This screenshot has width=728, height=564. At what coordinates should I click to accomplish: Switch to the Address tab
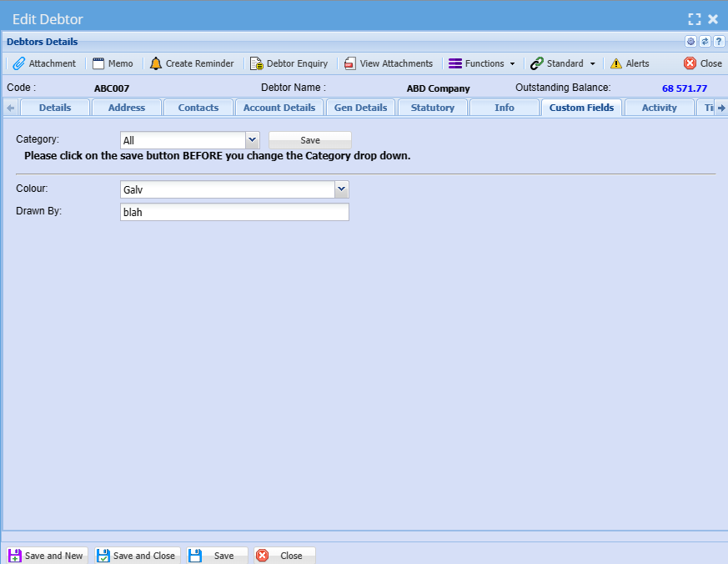click(127, 108)
